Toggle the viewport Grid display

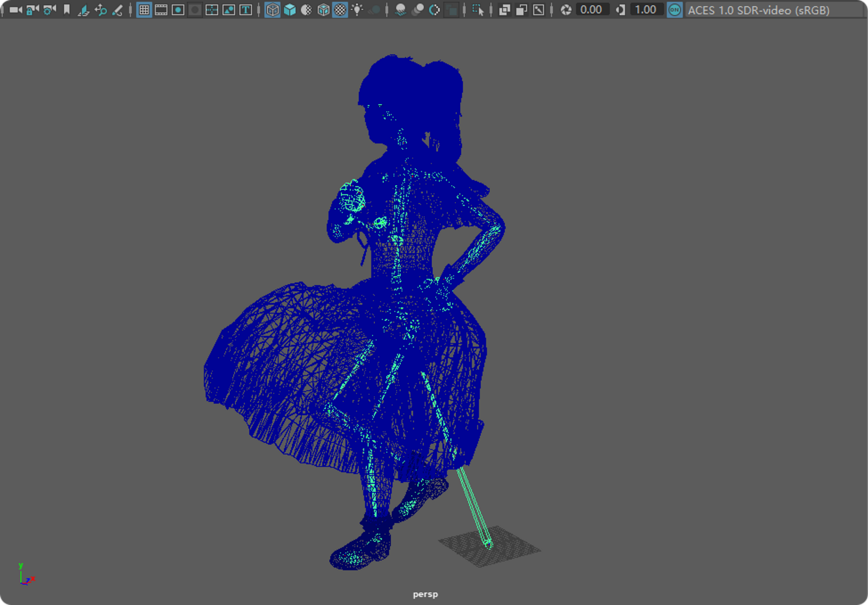coord(144,10)
